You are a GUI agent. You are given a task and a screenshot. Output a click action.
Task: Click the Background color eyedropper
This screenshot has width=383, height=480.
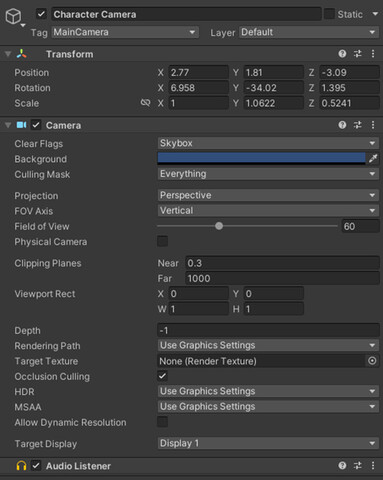373,159
